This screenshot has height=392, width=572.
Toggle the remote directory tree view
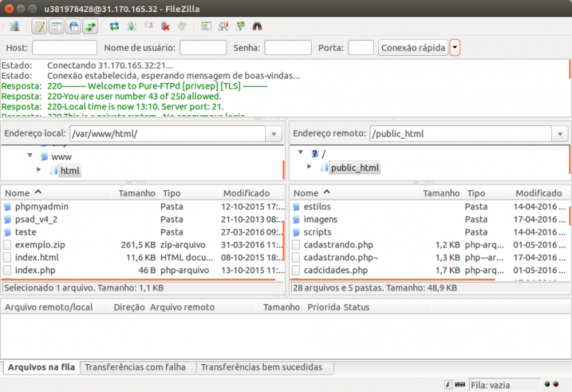74,26
